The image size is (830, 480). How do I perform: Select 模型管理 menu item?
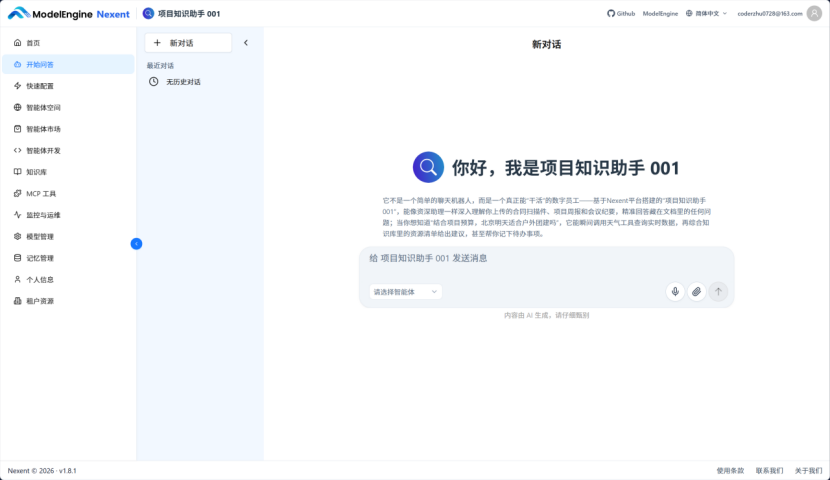coord(68,237)
